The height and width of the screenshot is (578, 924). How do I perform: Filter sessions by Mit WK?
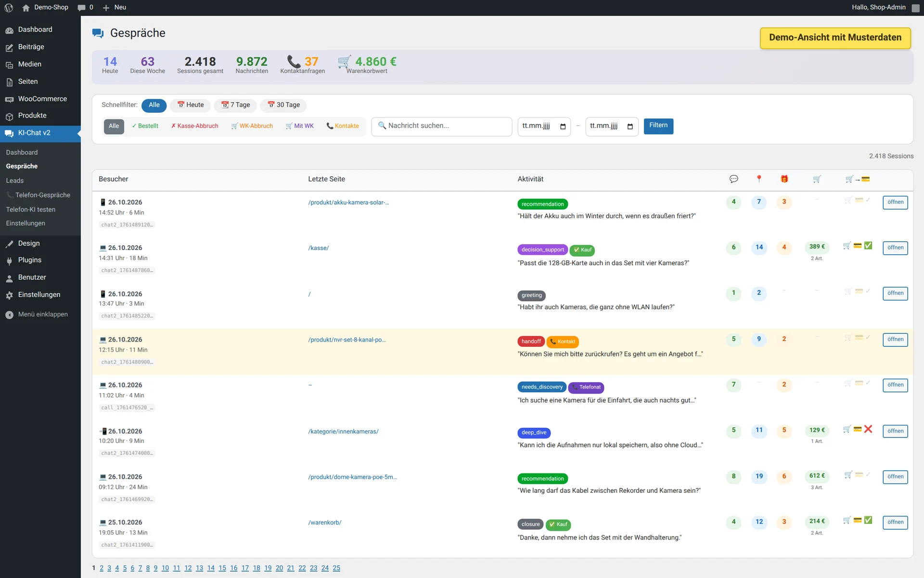coord(299,126)
